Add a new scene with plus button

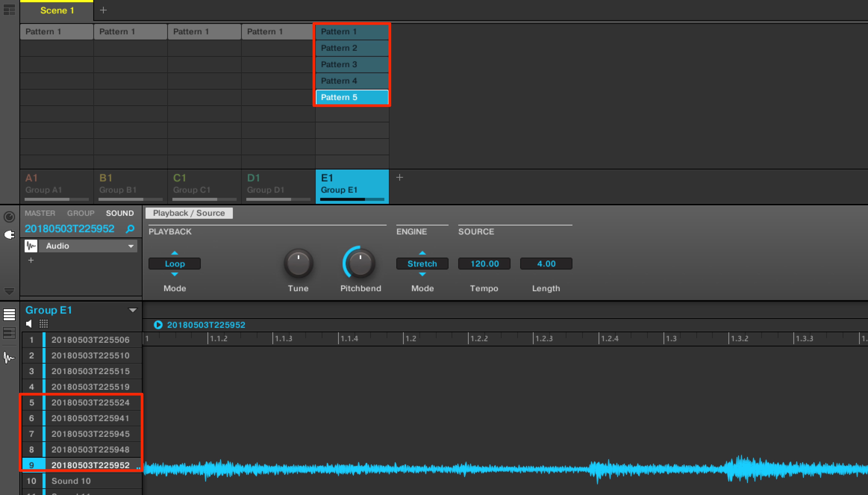[103, 10]
